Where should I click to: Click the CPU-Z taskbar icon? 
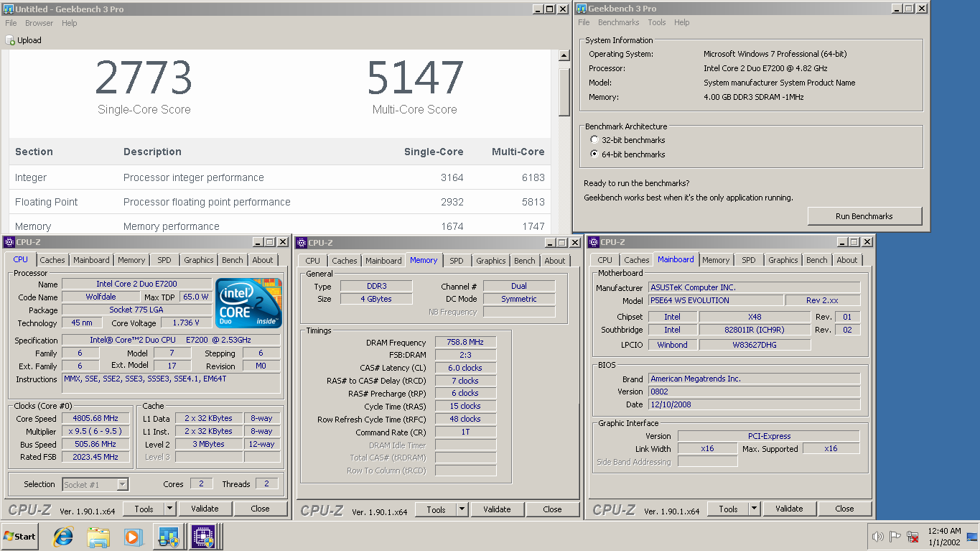(x=202, y=537)
